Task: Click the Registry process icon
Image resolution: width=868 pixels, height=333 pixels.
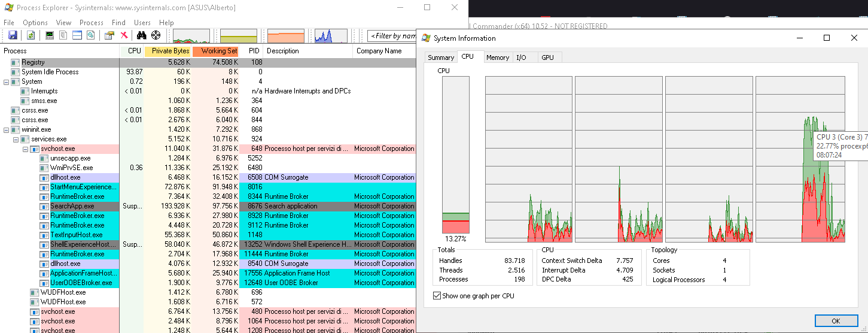Action: (x=16, y=62)
